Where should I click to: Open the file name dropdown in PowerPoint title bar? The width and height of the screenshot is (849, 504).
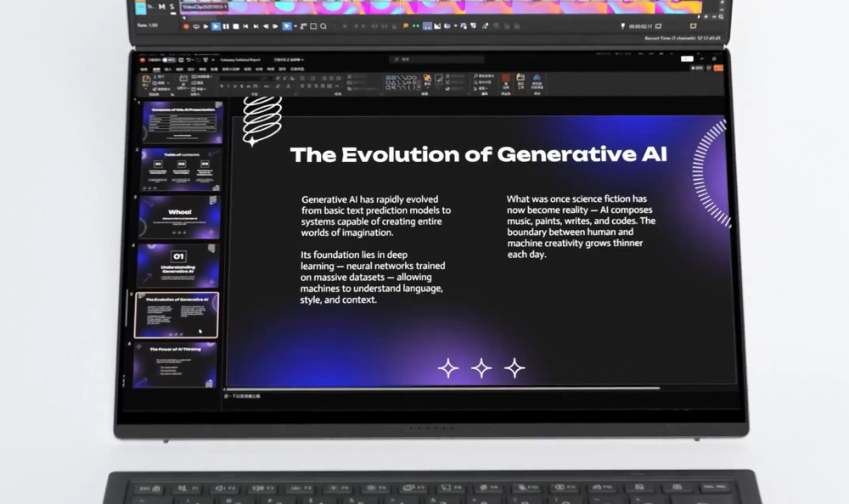click(x=289, y=59)
